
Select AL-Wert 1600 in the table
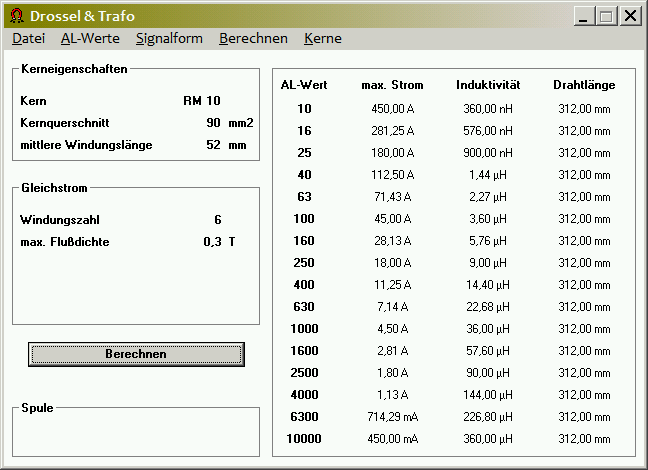(x=304, y=351)
